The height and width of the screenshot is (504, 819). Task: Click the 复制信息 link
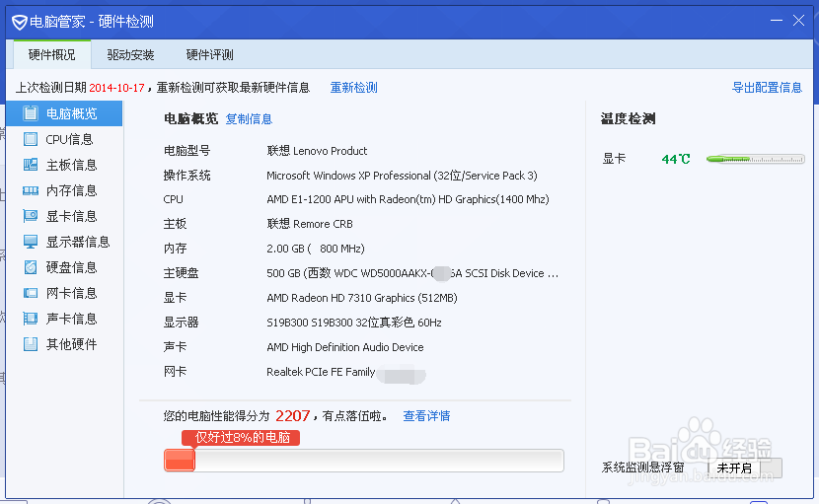[249, 119]
